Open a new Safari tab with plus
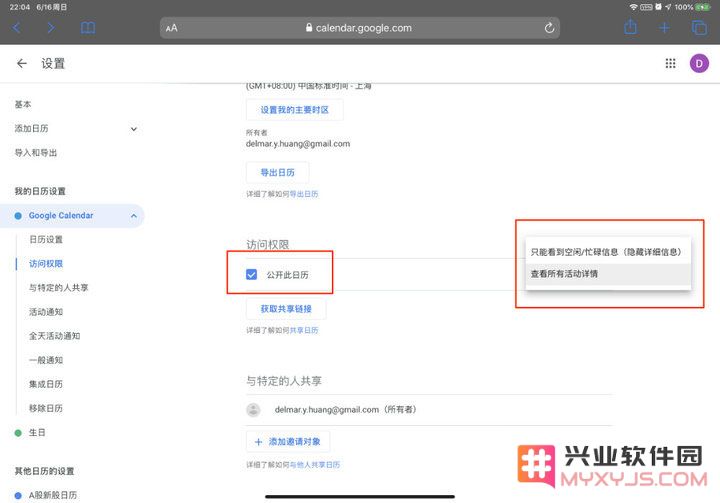This screenshot has height=503, width=720. pyautogui.click(x=664, y=28)
